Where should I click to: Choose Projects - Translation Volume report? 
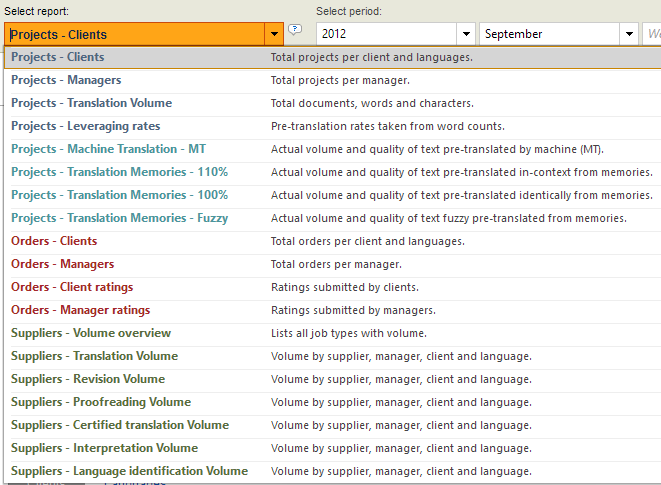[x=91, y=103]
